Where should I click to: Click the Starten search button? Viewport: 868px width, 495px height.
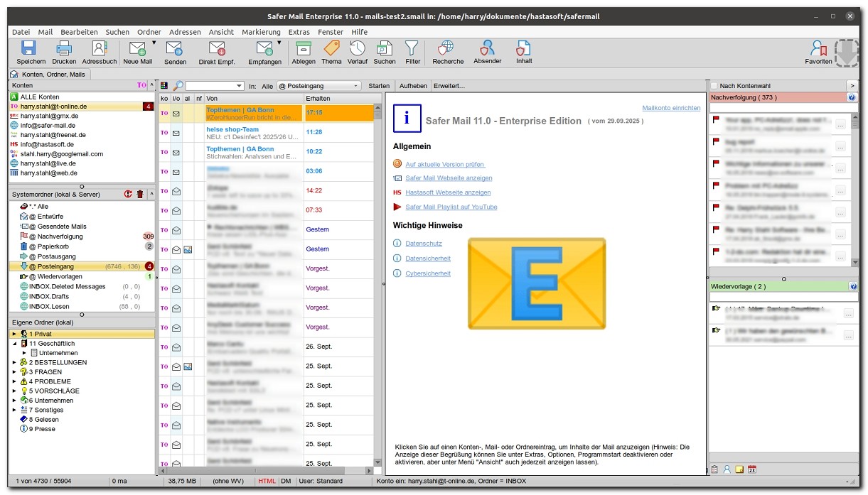point(379,86)
